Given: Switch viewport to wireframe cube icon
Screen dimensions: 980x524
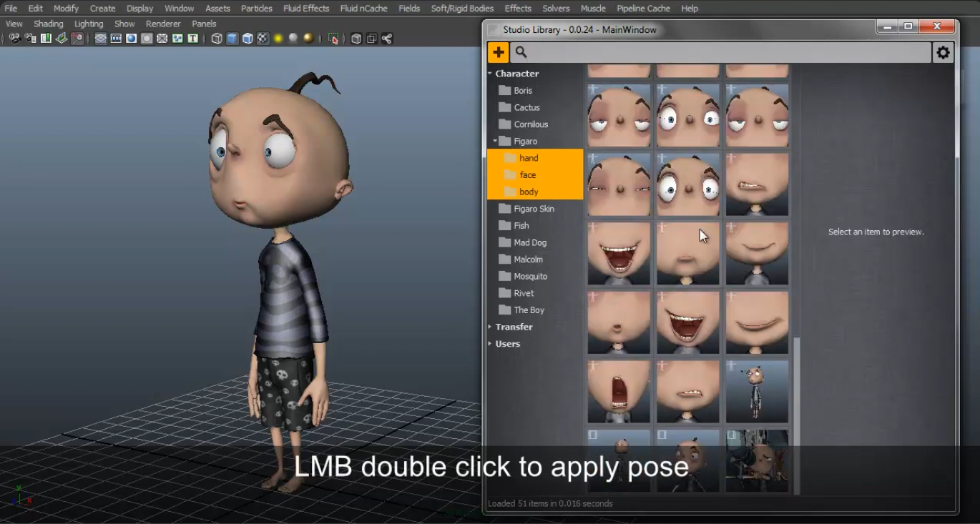Looking at the screenshot, I should click(x=217, y=39).
